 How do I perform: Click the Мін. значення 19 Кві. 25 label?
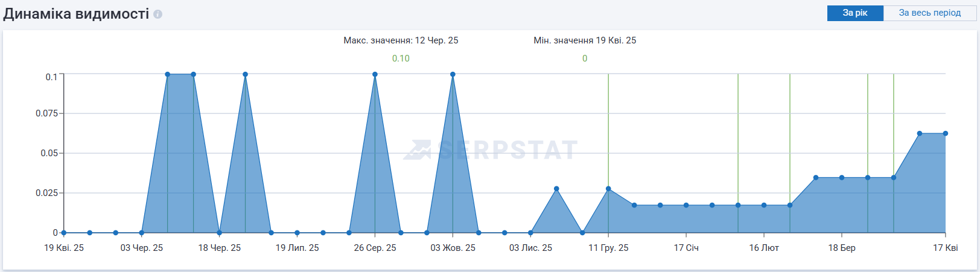(584, 40)
